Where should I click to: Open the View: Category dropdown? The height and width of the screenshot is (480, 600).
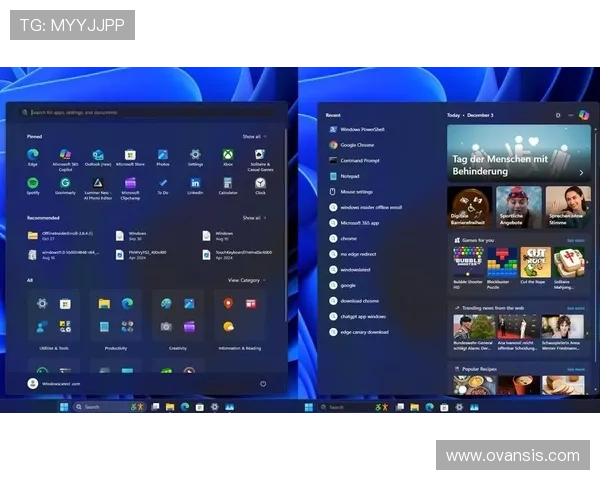[x=246, y=280]
